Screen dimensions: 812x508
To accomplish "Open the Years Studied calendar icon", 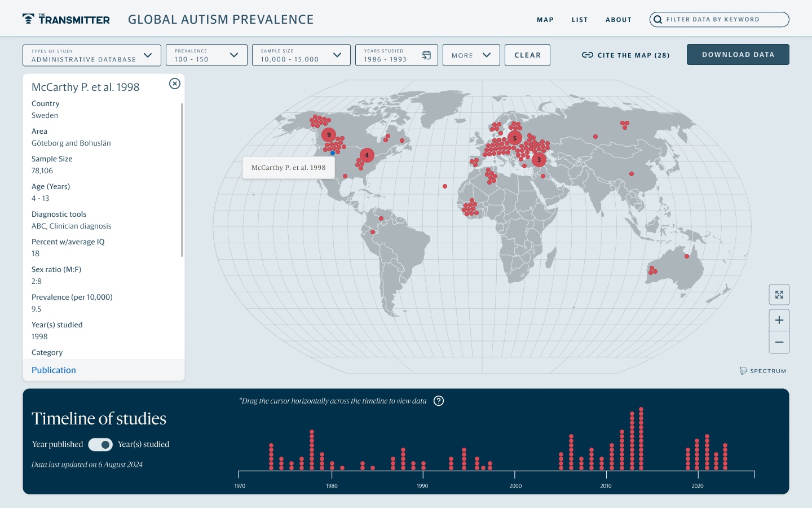I will pyautogui.click(x=426, y=55).
